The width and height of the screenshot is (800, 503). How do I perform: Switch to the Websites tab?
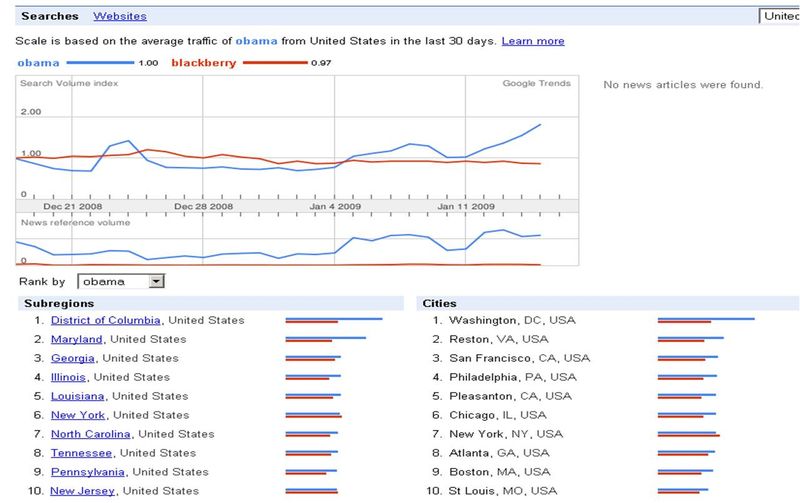pos(119,16)
